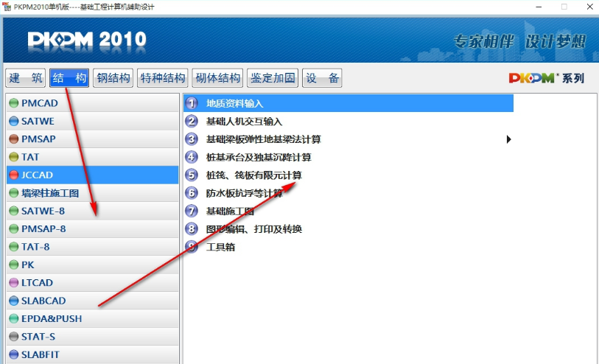599x364 pixels.
Task: Click the blue ball icon beside SLABCAD
Action: 14,301
